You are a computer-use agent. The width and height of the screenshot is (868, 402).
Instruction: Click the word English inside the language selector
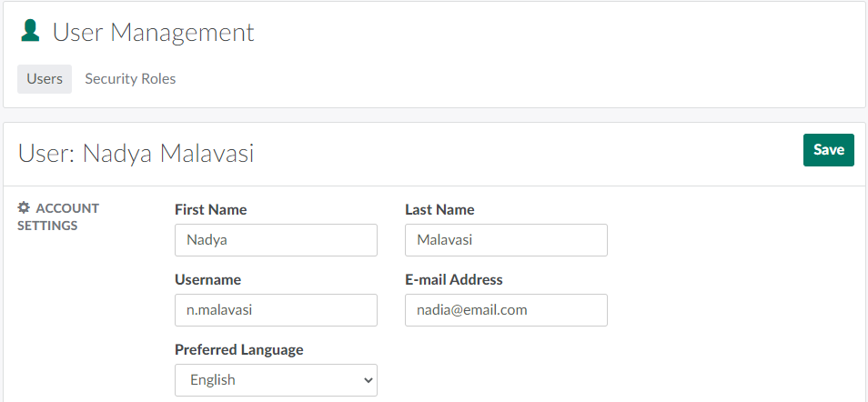[x=213, y=380]
